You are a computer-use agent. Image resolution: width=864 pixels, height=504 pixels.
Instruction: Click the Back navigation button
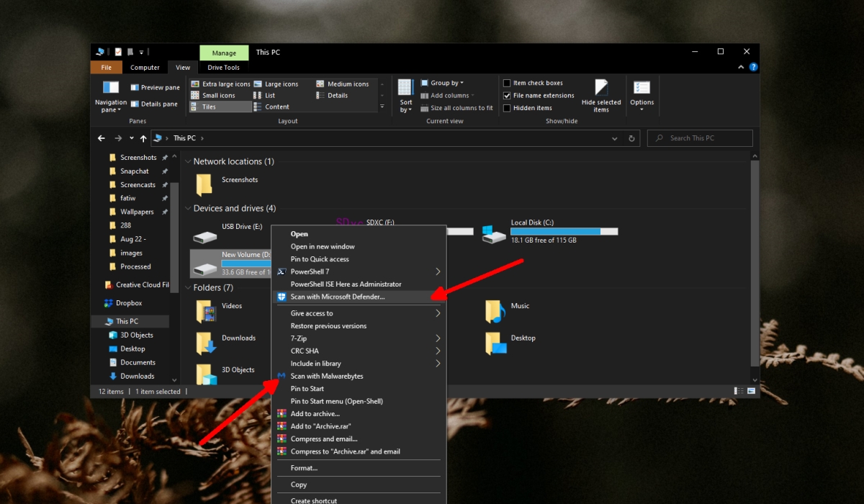(101, 138)
